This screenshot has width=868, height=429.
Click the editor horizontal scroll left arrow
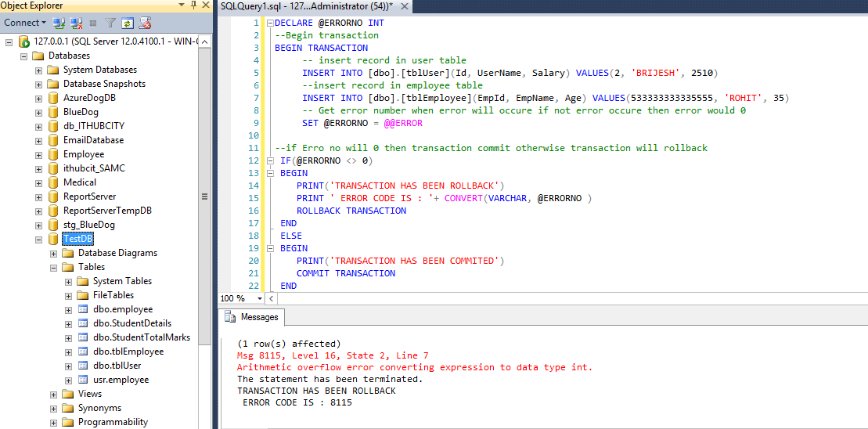pyautogui.click(x=272, y=298)
